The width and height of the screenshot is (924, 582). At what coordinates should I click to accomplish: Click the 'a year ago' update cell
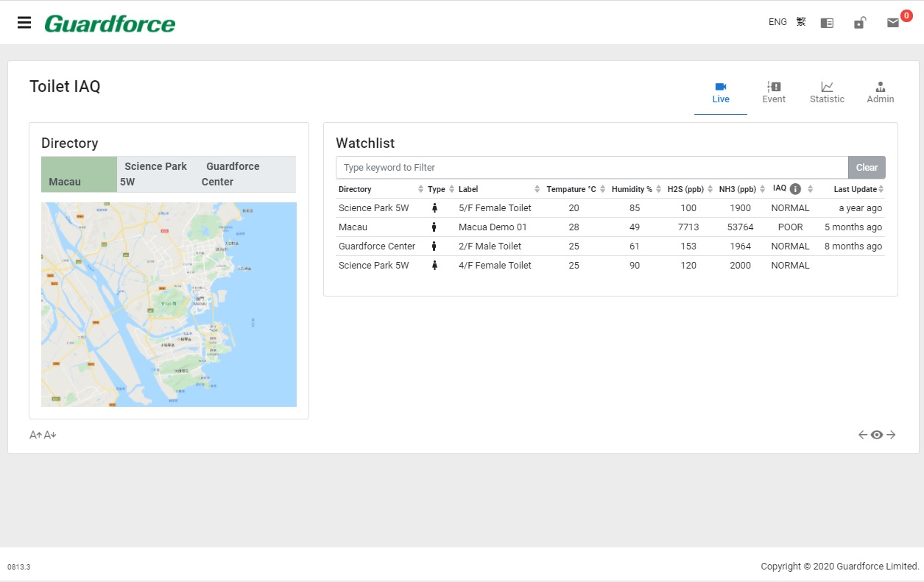point(860,208)
